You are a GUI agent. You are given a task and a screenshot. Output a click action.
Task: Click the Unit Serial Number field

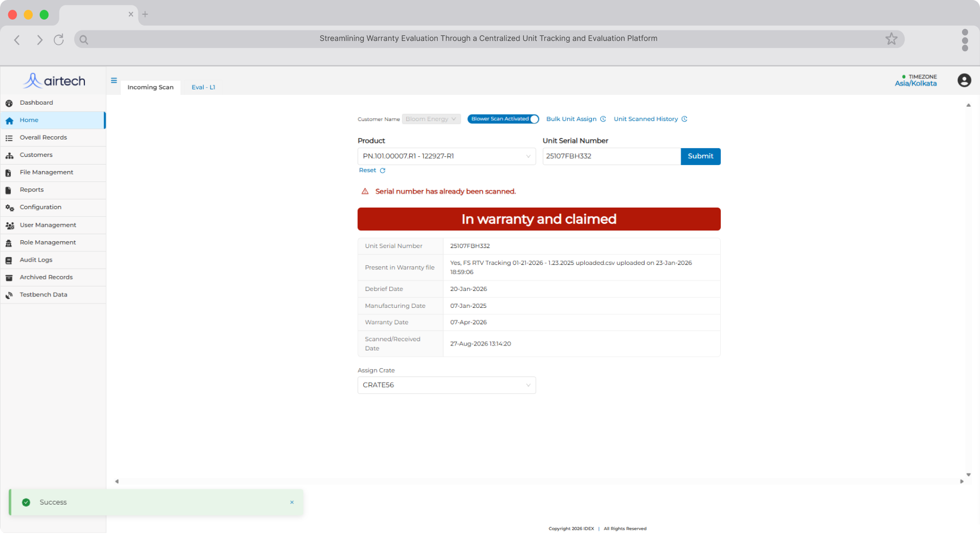[611, 156]
